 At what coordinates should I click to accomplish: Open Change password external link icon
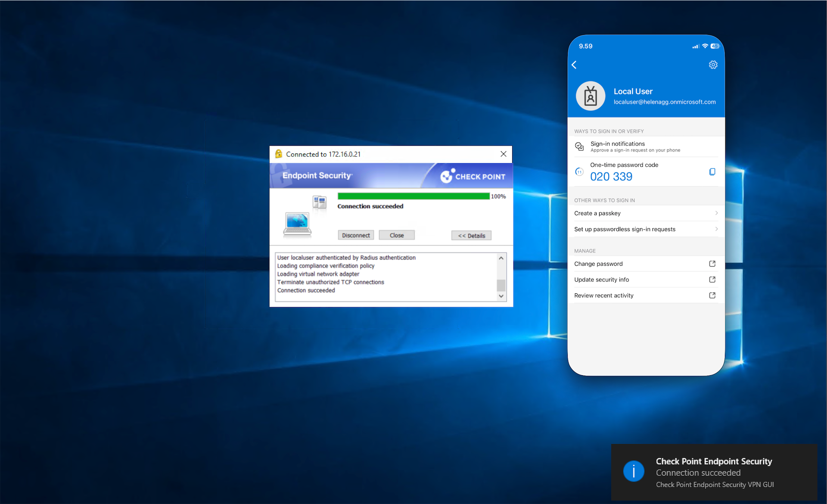(712, 264)
